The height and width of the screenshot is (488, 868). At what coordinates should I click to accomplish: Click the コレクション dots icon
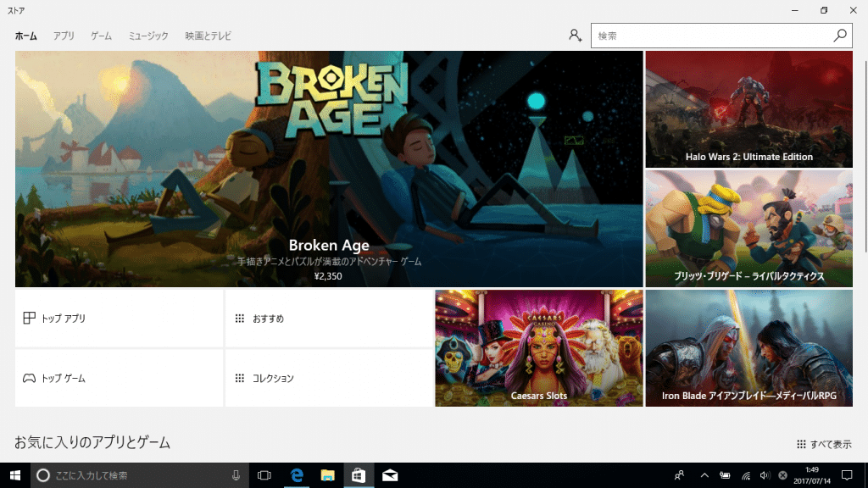240,379
